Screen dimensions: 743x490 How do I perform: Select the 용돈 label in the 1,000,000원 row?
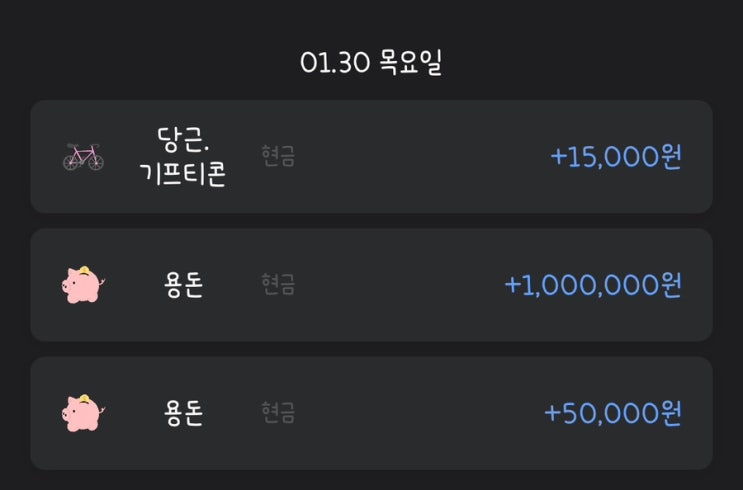pyautogui.click(x=183, y=285)
